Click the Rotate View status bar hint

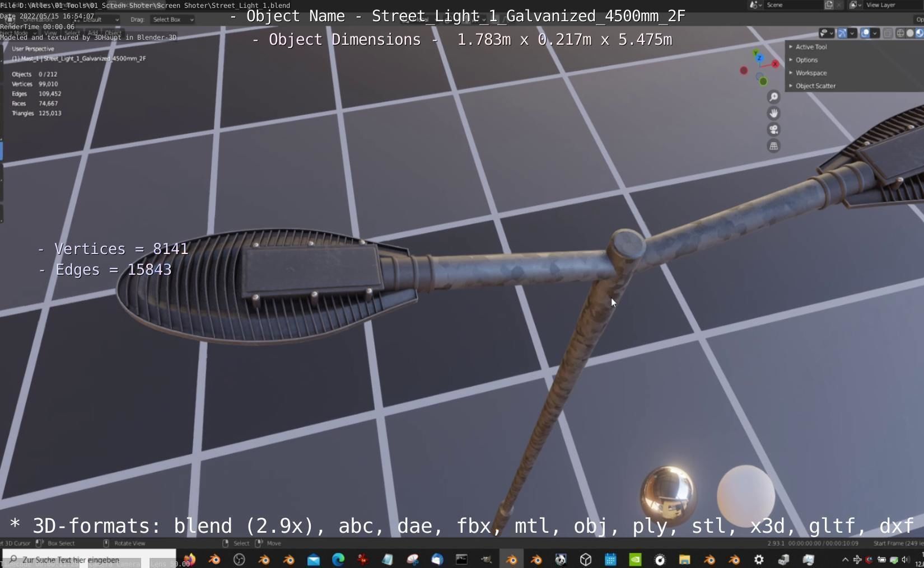(x=124, y=543)
